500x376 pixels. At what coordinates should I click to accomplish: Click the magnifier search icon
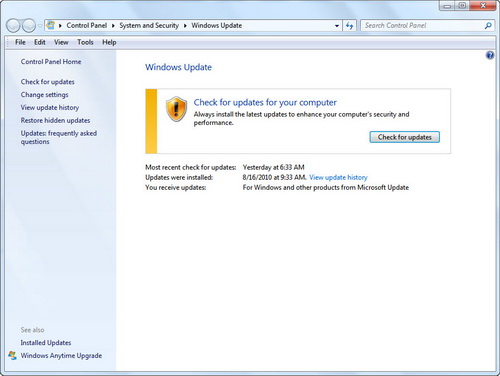488,25
